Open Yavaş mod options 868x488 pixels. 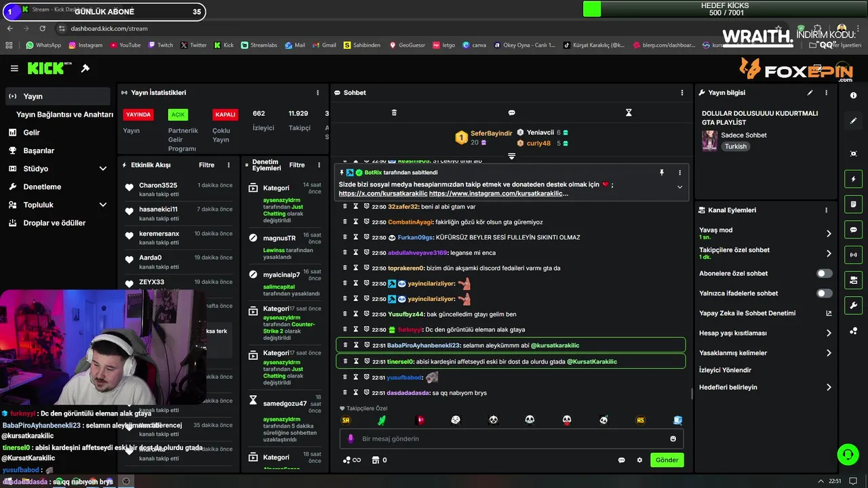[x=765, y=233]
